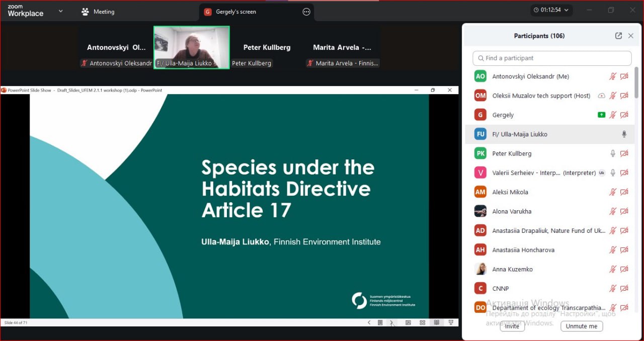
Task: Click Valerii Serheiev's Uk language badge
Action: coord(601,173)
